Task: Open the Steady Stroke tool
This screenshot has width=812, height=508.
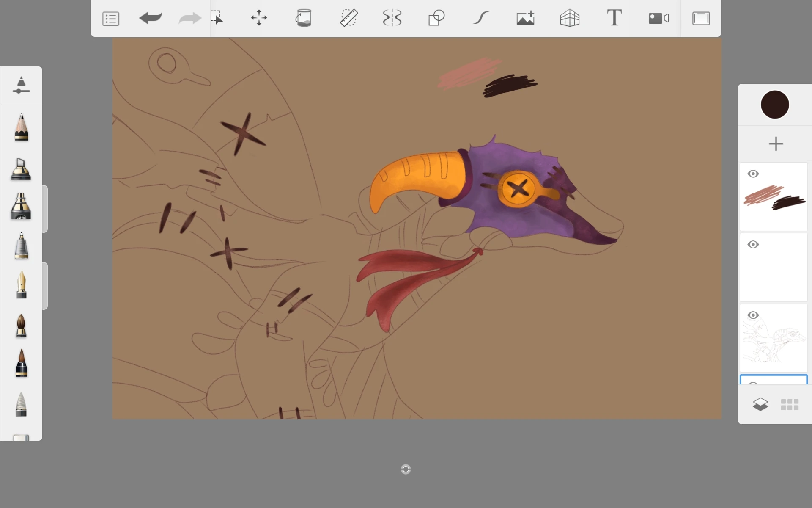Action: pyautogui.click(x=481, y=18)
